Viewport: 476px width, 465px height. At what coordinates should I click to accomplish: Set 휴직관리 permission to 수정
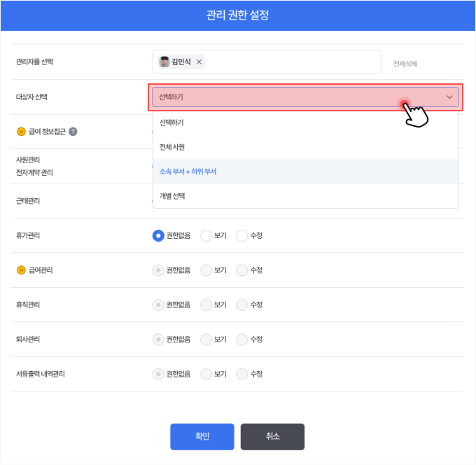[x=242, y=305]
